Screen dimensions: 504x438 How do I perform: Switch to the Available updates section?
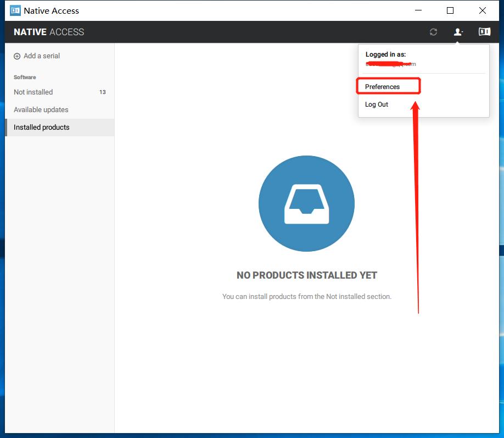point(41,110)
